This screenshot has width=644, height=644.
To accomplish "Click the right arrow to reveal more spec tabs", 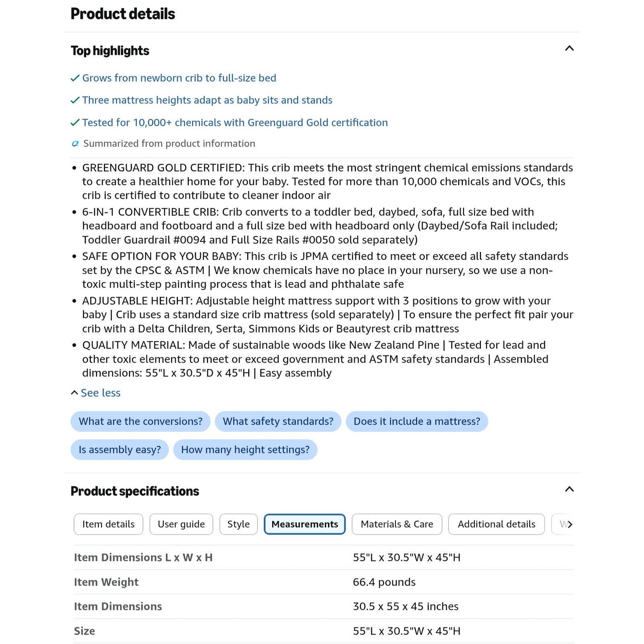I will pos(570,524).
